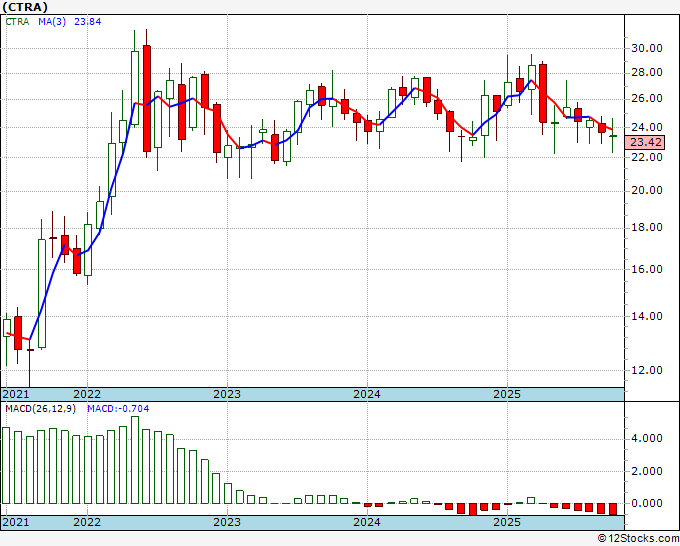Click the 20.00 price axis label
This screenshot has width=680, height=546.
pos(646,191)
